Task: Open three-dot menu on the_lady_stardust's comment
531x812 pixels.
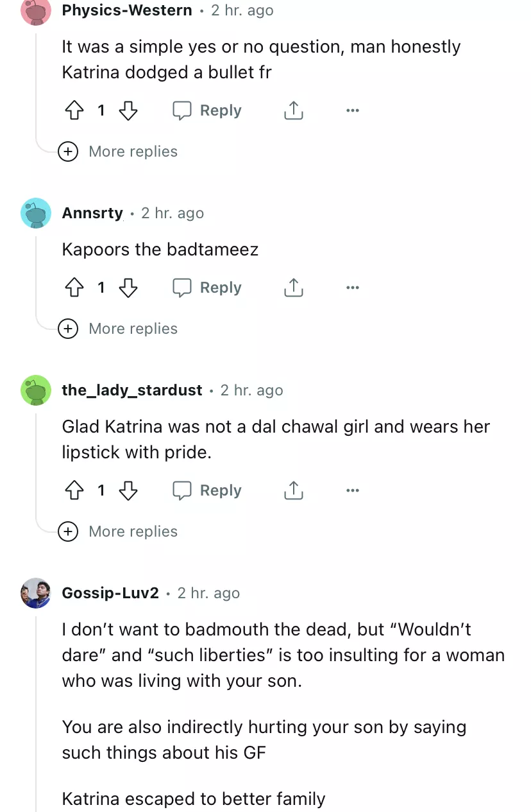Action: click(x=352, y=491)
